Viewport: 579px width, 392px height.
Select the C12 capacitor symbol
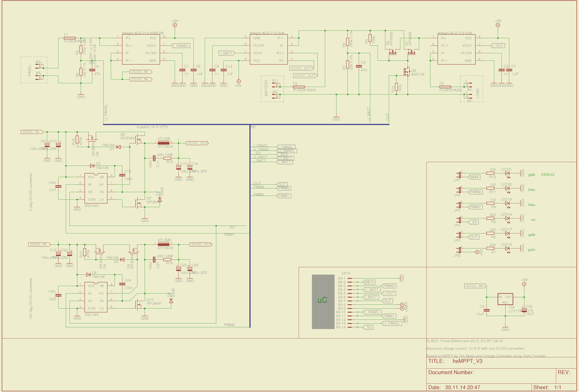(224, 70)
